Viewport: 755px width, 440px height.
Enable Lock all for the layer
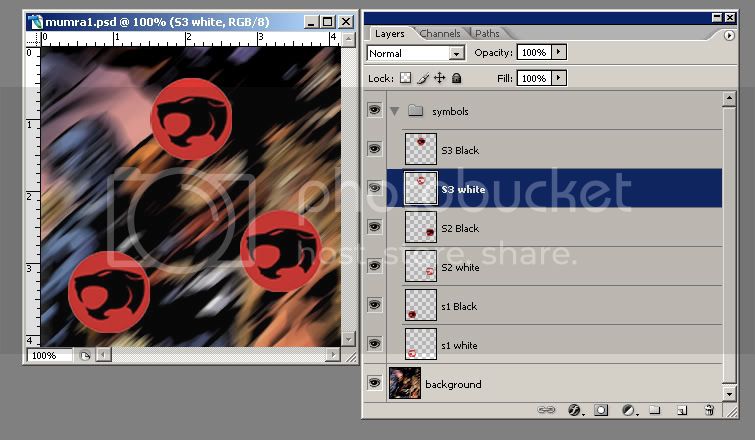[456, 78]
